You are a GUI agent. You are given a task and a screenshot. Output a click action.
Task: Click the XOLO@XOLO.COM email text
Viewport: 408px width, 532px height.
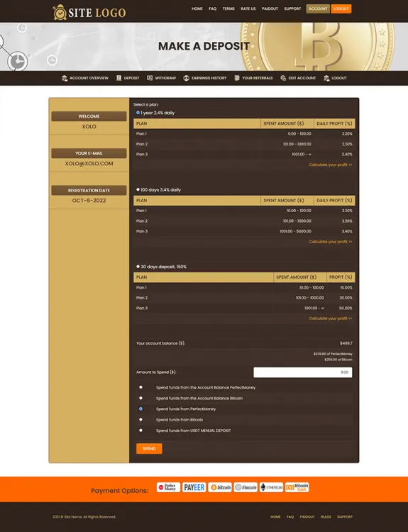coord(89,164)
